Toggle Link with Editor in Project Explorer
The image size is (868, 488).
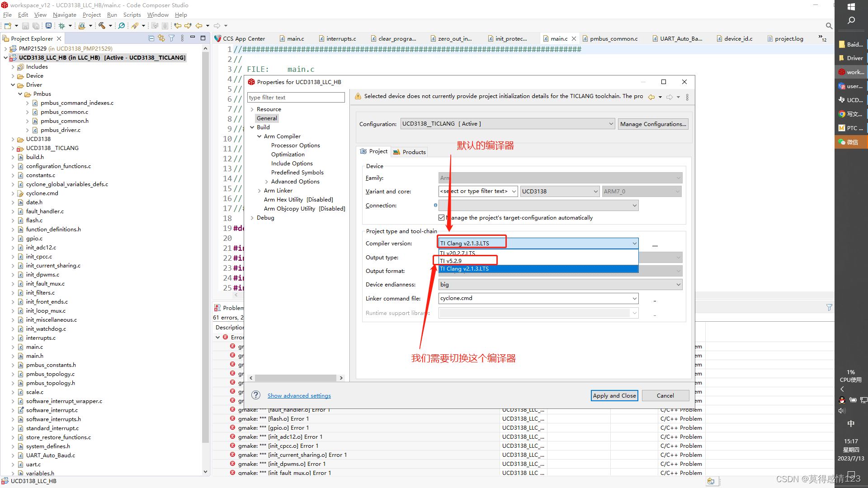(161, 38)
